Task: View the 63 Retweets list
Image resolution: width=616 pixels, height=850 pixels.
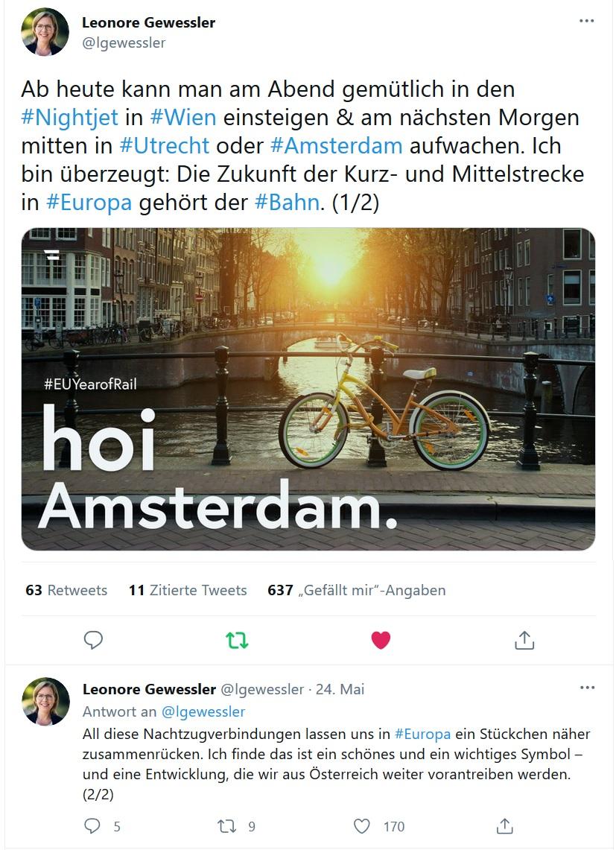Action: click(x=66, y=590)
